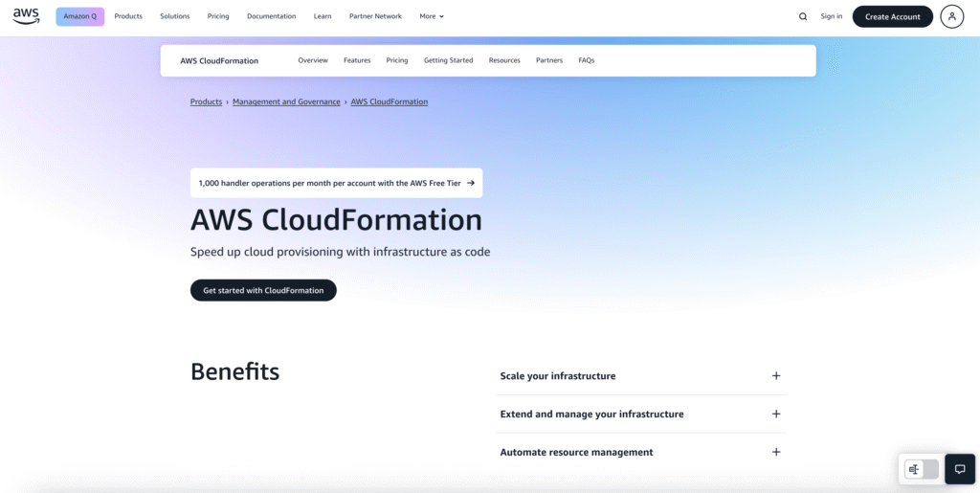Switch to the Resources tab
This screenshot has width=980, height=493.
(504, 60)
